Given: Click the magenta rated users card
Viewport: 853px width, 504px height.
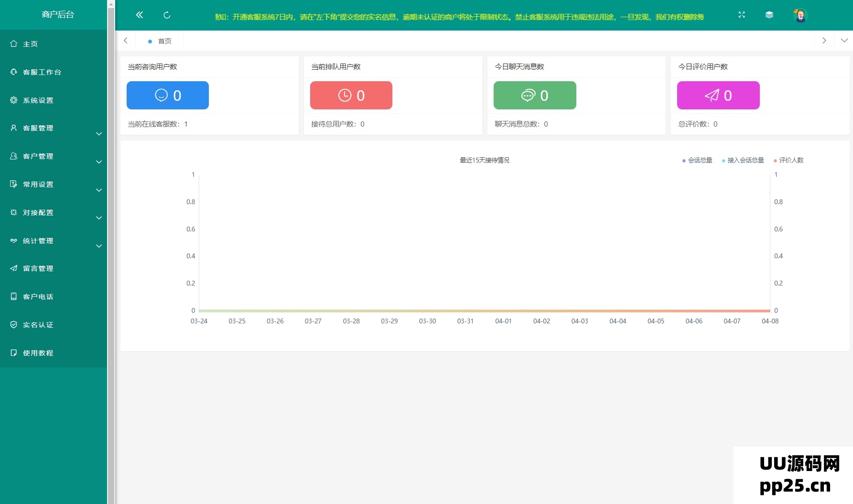Looking at the screenshot, I should tap(718, 96).
